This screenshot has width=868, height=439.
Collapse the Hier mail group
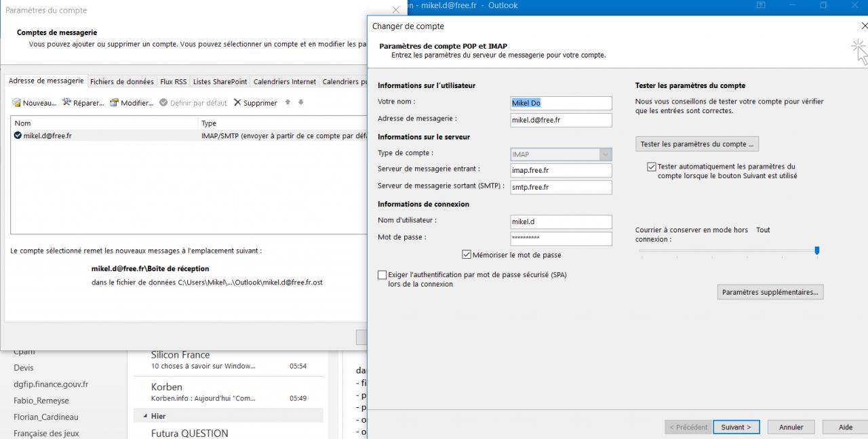pos(145,416)
